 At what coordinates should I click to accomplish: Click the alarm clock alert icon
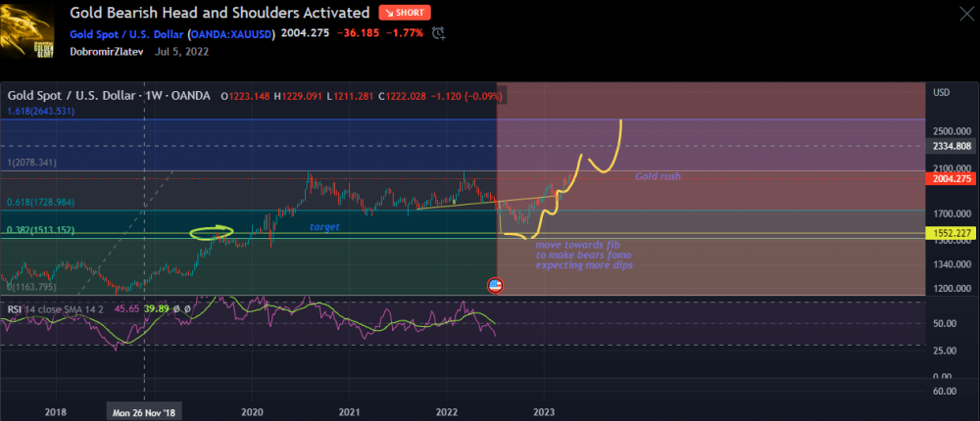(x=440, y=33)
